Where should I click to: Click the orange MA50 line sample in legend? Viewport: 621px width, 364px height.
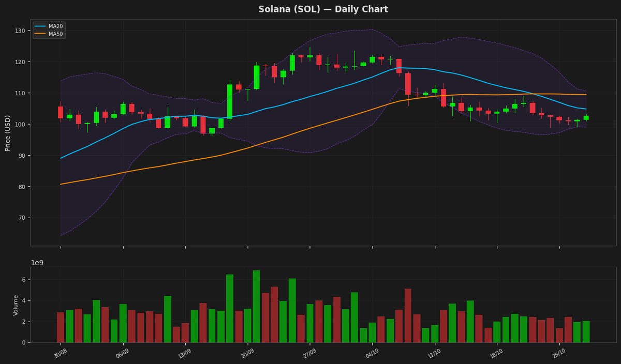pos(40,34)
